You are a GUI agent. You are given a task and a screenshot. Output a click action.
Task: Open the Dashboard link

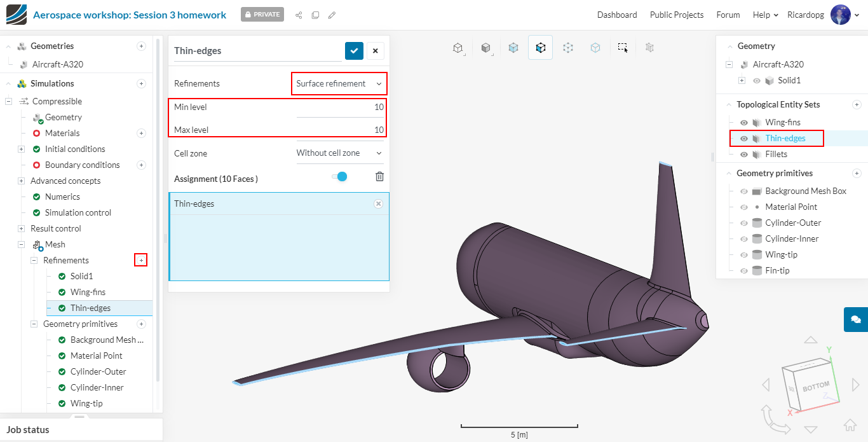pos(616,15)
